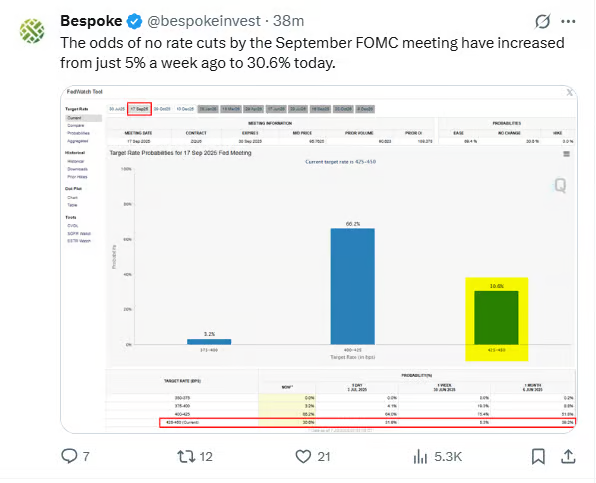Open the three-dot more options menu
This screenshot has height=483, width=596.
click(568, 22)
